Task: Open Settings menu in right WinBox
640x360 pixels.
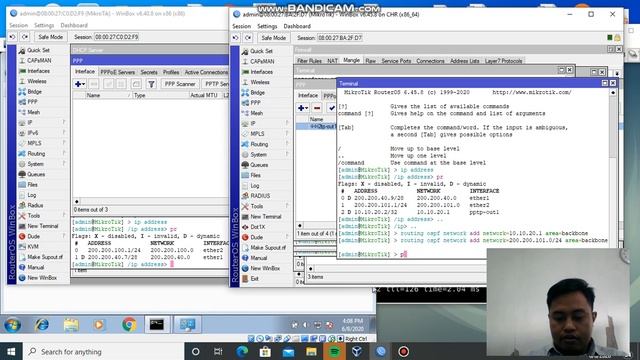Action: [x=267, y=26]
